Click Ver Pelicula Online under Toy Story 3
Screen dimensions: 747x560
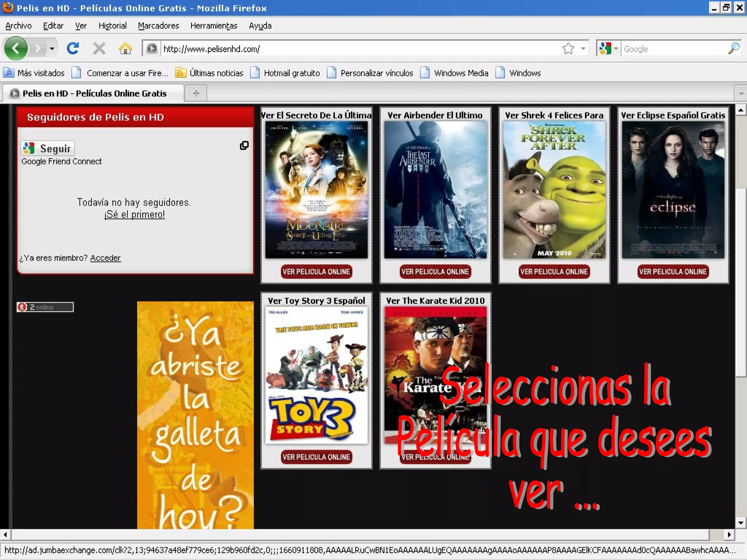tap(316, 457)
